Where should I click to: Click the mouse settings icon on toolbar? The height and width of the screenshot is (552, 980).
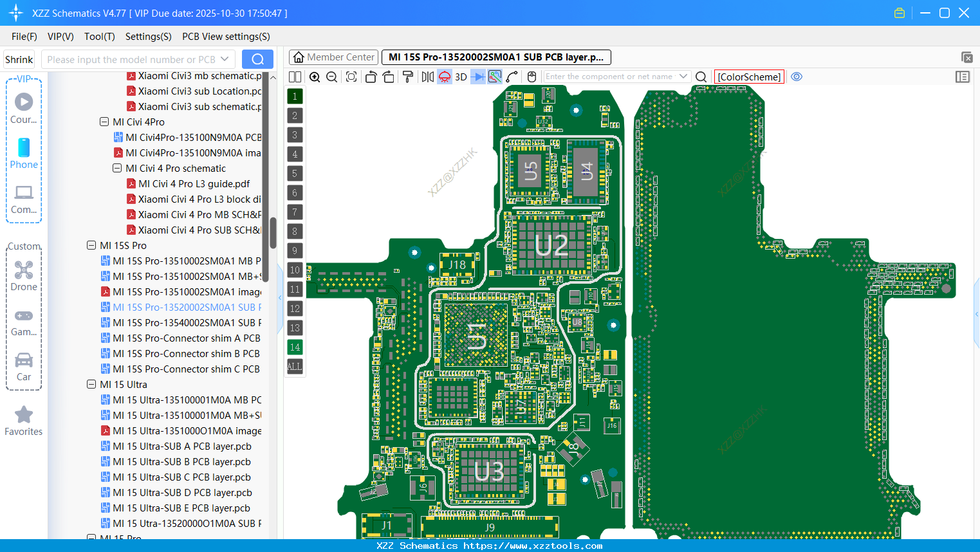point(532,77)
